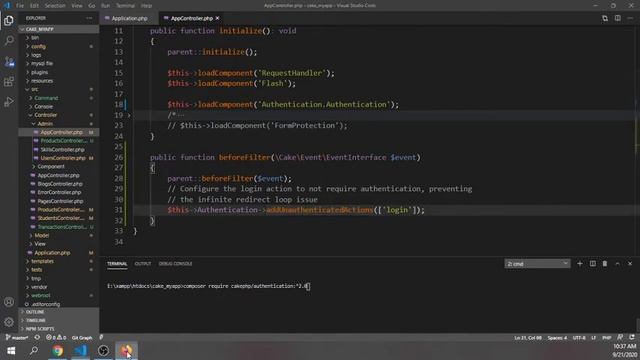Select terminal instance dropdown 2: cmd
Viewport: 640px width, 360px height.
(537, 264)
